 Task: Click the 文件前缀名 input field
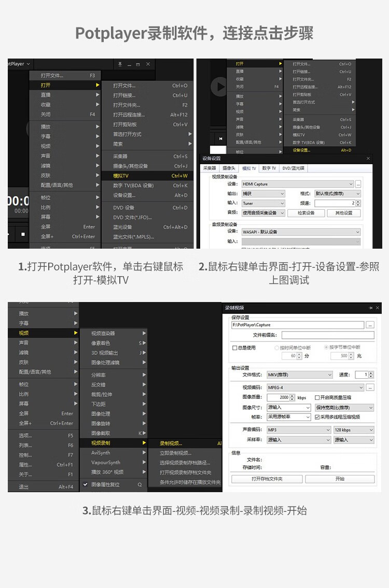pos(328,335)
